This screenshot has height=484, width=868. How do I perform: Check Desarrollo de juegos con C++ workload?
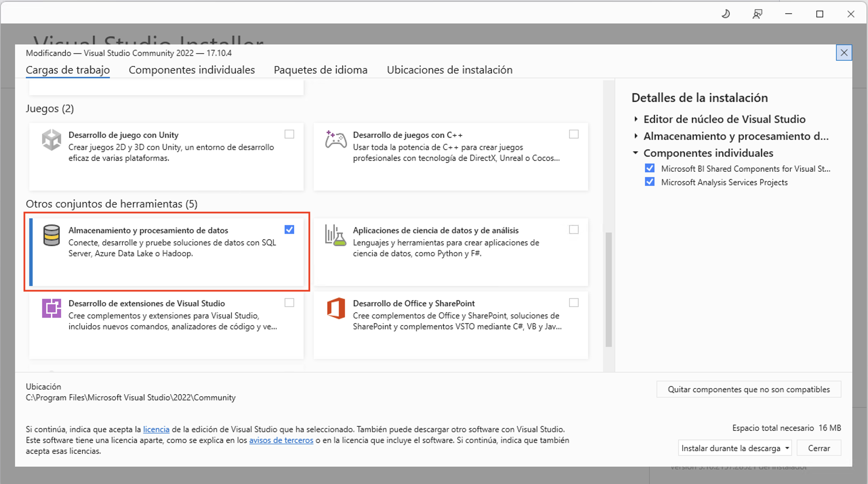tap(574, 134)
